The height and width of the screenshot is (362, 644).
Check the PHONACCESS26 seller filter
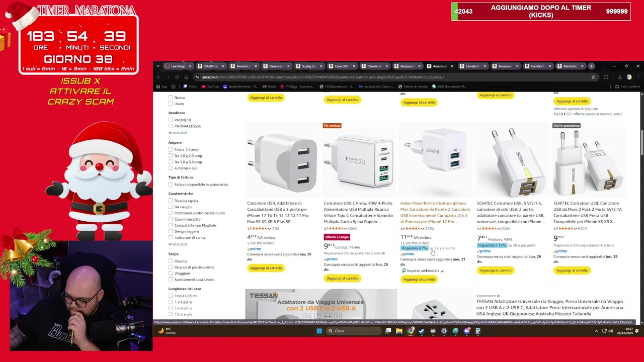coord(171,126)
